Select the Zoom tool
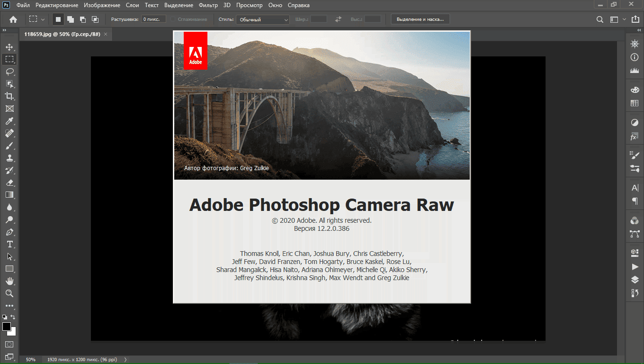This screenshot has height=364, width=644. click(x=9, y=293)
